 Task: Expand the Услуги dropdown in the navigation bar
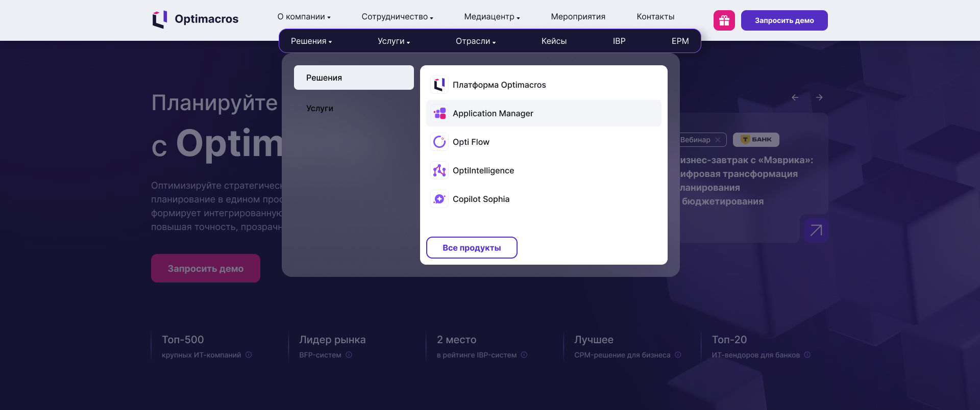(x=394, y=41)
